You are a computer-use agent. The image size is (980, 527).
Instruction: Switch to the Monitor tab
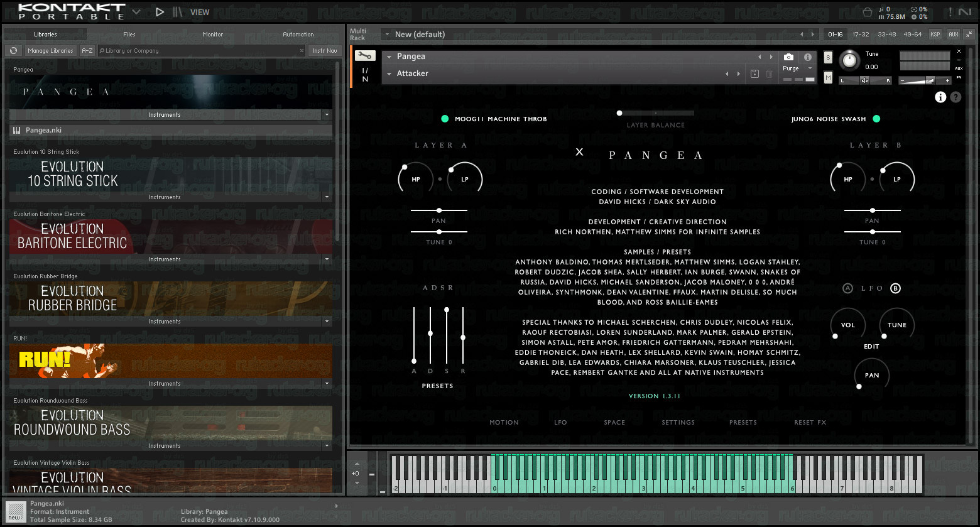[x=213, y=35]
